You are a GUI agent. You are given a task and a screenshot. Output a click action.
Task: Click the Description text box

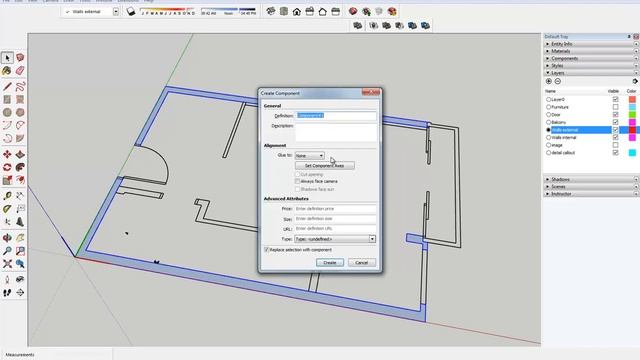[x=335, y=132]
